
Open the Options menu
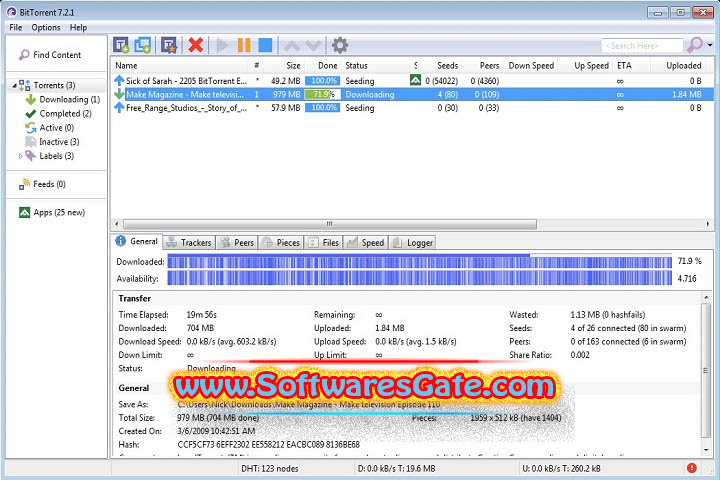(x=46, y=27)
